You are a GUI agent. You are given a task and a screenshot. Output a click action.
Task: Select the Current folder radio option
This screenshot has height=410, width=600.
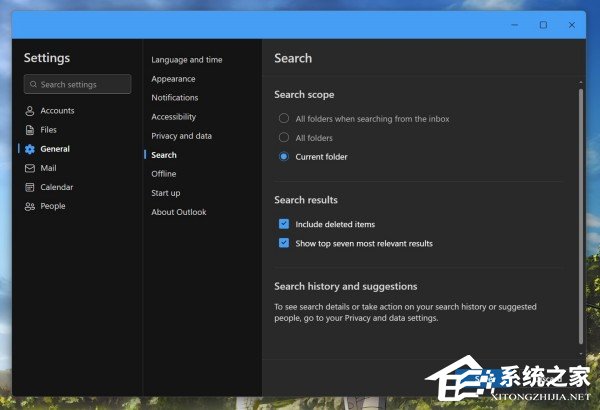point(284,157)
